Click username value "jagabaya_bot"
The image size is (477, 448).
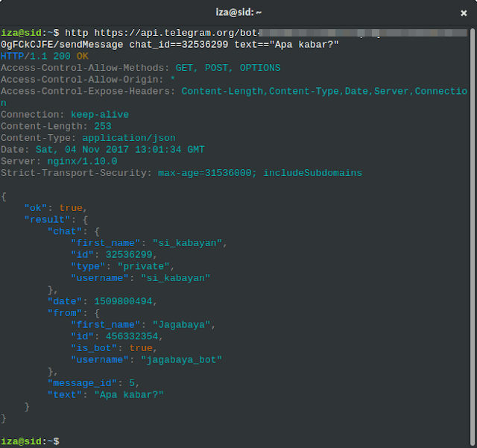click(x=182, y=360)
